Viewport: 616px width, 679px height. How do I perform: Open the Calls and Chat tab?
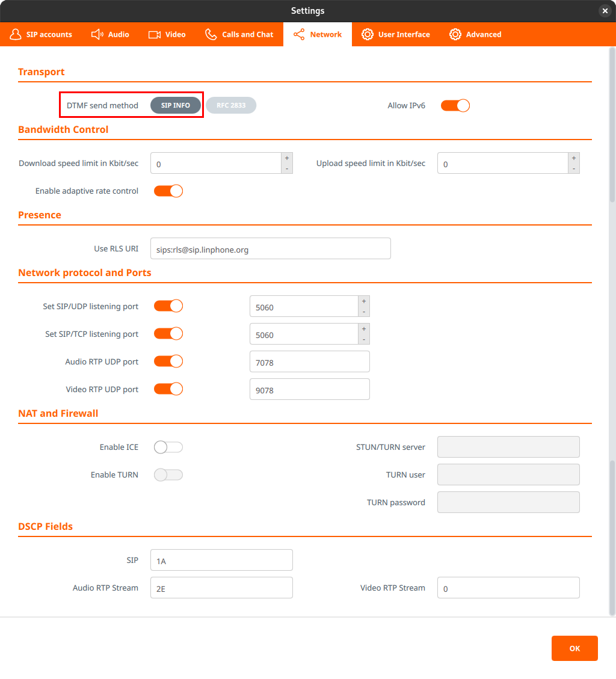coord(239,34)
